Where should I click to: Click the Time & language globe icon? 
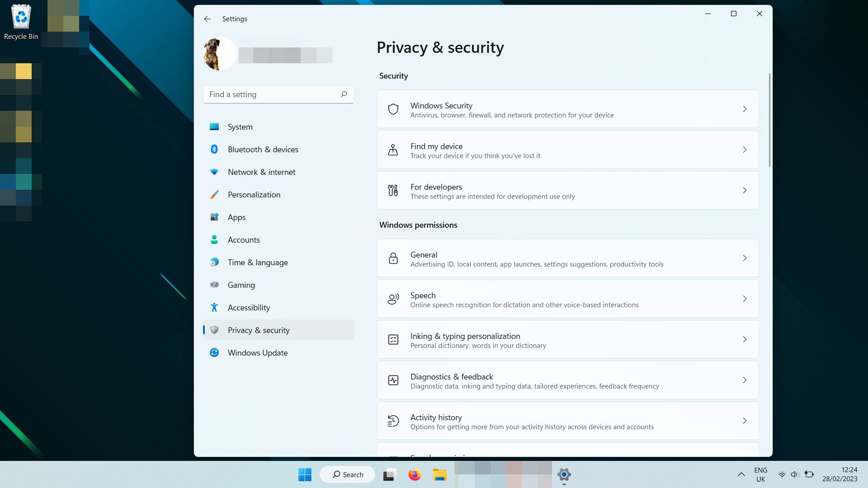pyautogui.click(x=214, y=262)
